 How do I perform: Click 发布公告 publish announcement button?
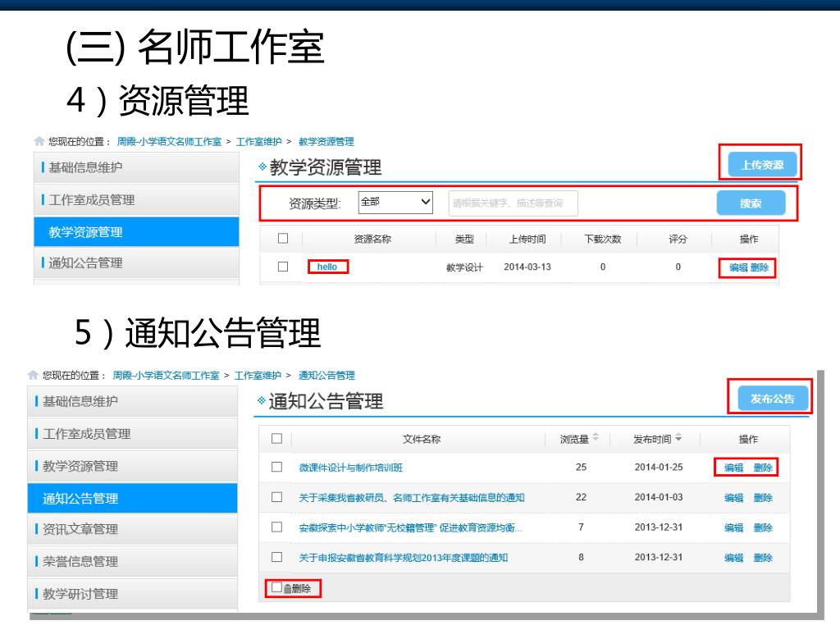(x=771, y=399)
